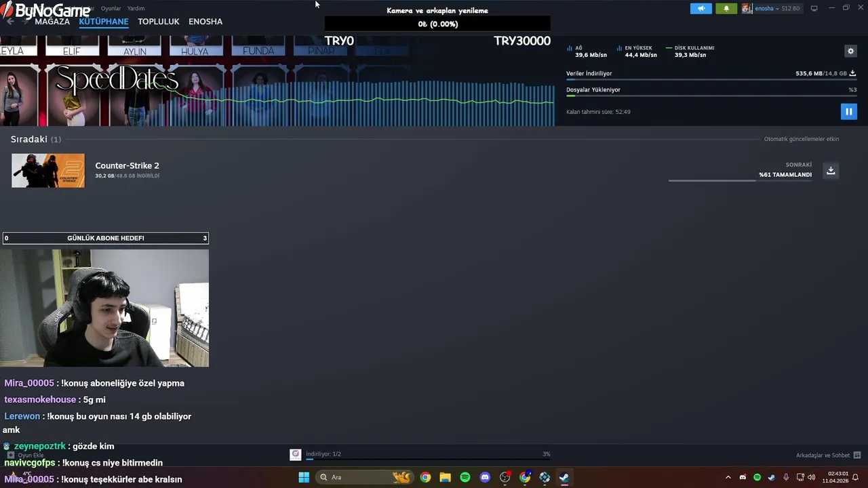Image resolution: width=868 pixels, height=488 pixels.
Task: Switch to Big Picture mode monitor icon
Action: pyautogui.click(x=814, y=8)
